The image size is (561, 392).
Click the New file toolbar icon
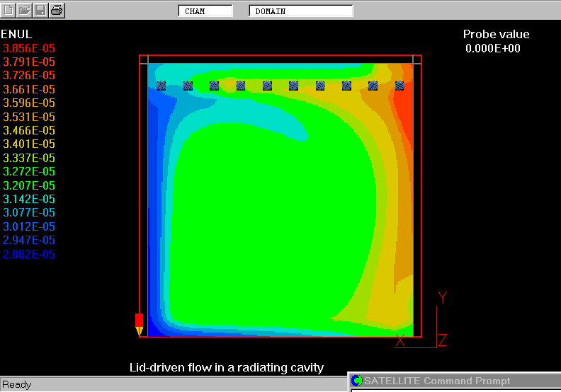point(8,10)
